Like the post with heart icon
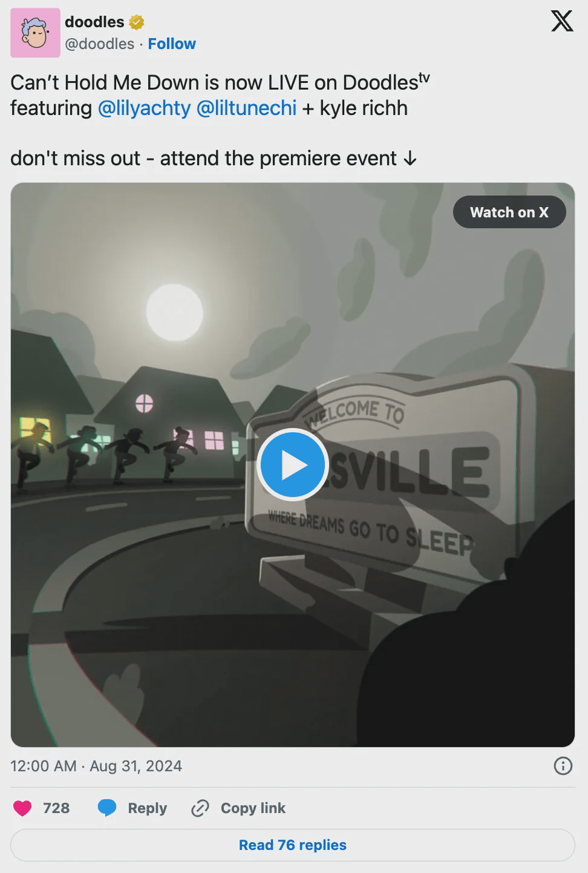Screen dimensions: 588x873 pos(22,808)
